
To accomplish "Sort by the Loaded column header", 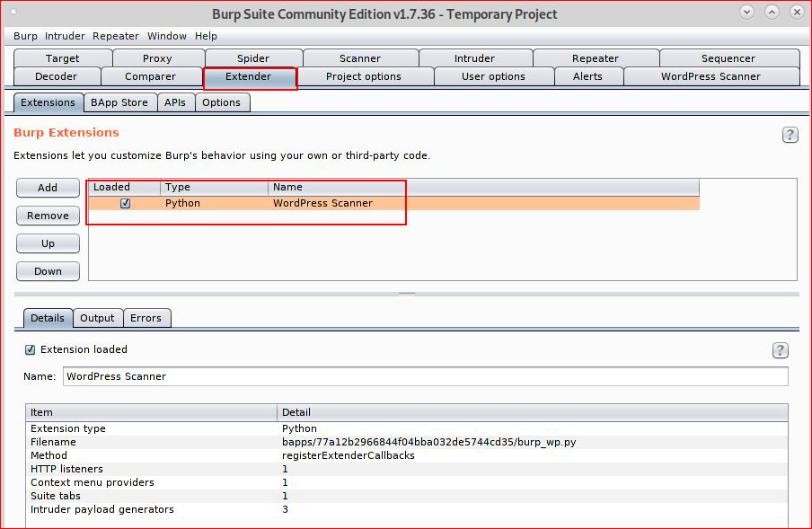I will coord(124,187).
